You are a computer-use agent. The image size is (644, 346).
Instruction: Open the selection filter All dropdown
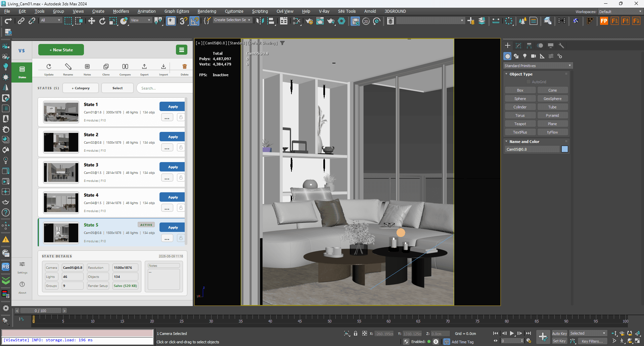click(50, 20)
